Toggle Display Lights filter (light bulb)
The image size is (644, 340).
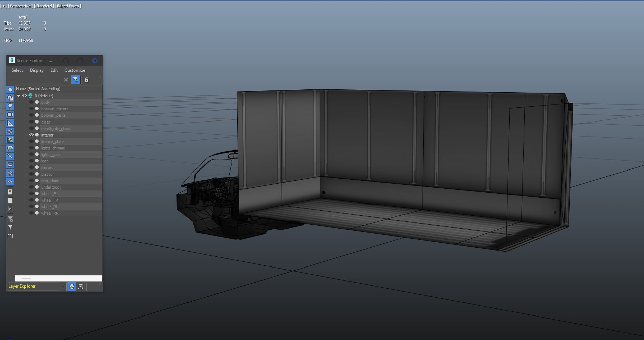pyautogui.click(x=10, y=106)
